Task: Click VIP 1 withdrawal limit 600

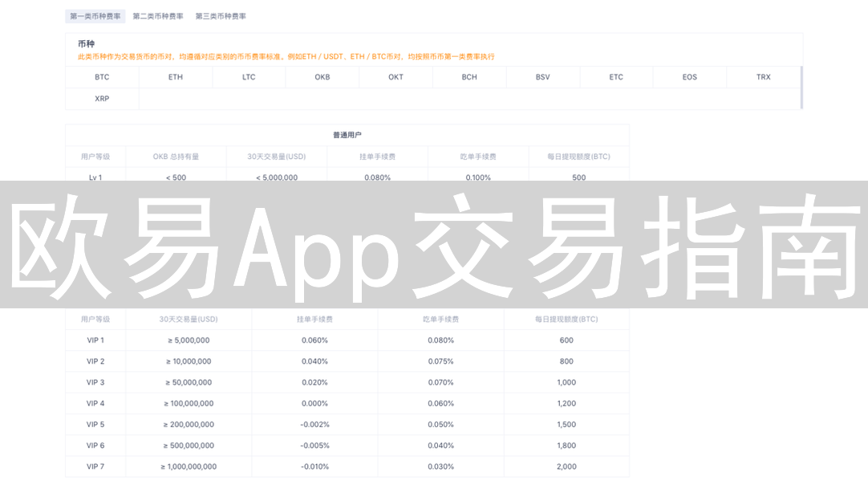Action: (566, 340)
